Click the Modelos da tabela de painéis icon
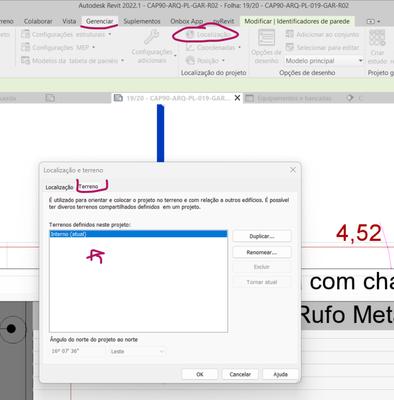This screenshot has height=400, width=394. [25, 61]
